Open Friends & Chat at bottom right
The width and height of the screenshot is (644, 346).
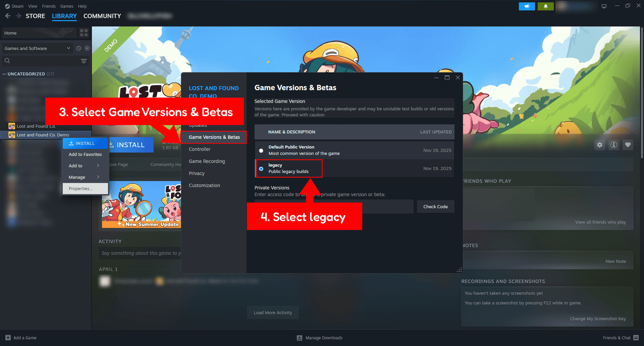[x=621, y=338]
